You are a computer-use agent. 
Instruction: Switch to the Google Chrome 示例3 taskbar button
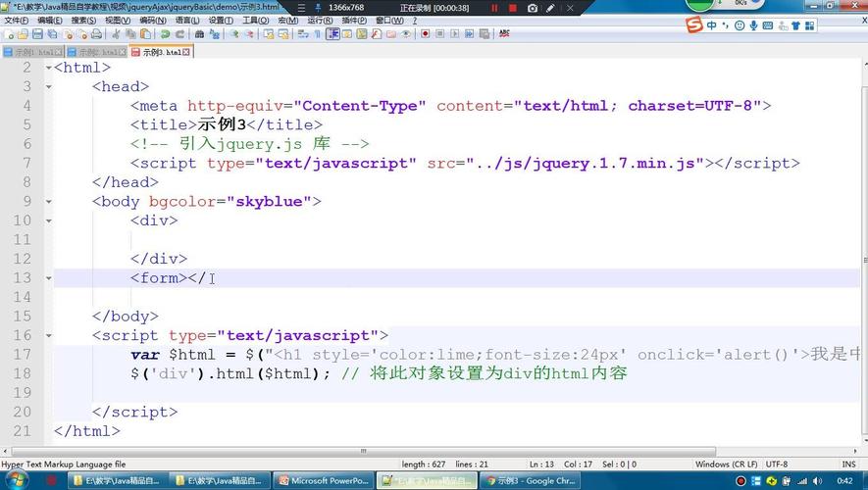coord(531,481)
